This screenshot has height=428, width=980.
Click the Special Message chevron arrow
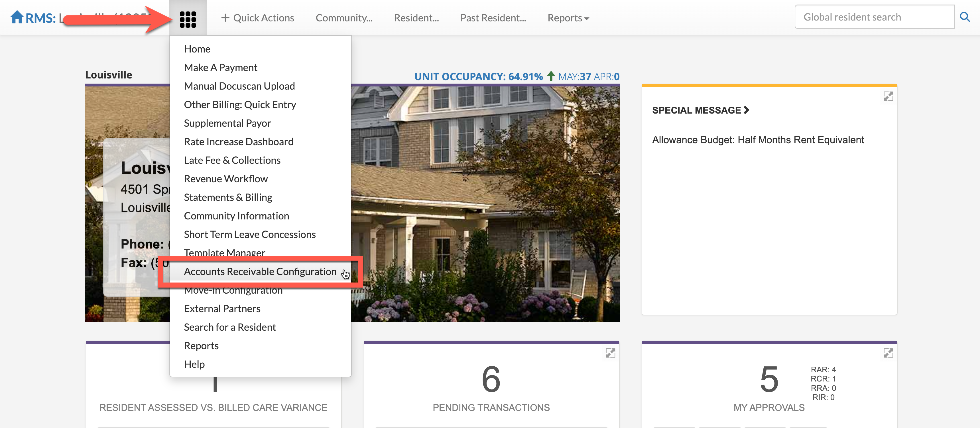coord(747,110)
